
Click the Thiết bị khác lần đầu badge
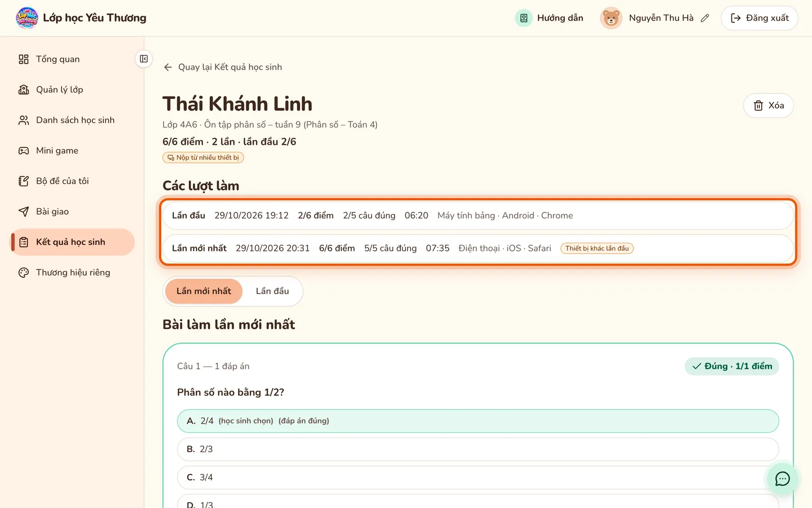597,248
